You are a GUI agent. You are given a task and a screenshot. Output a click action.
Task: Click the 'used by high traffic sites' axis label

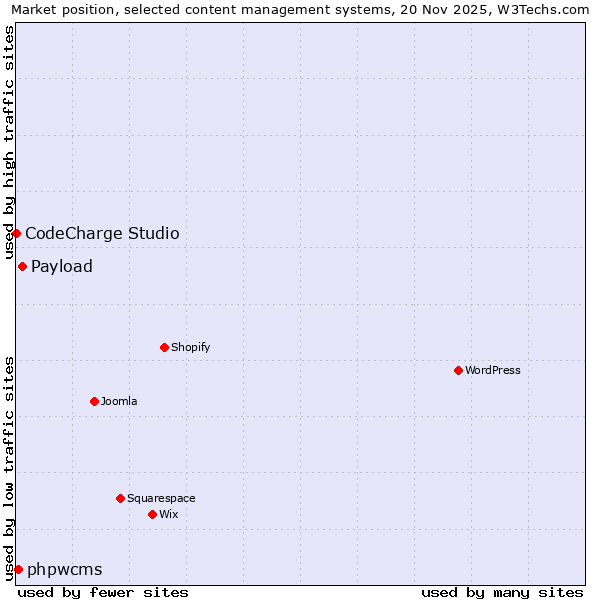pos(8,142)
